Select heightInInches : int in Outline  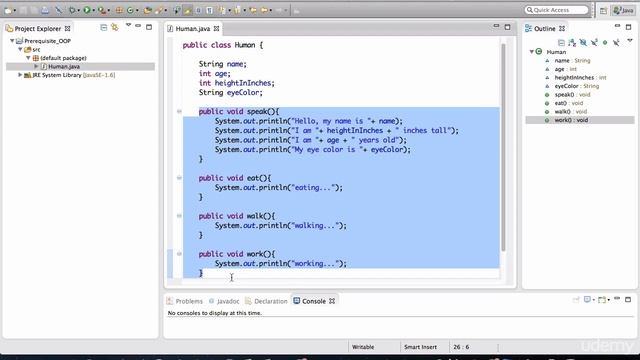point(580,78)
